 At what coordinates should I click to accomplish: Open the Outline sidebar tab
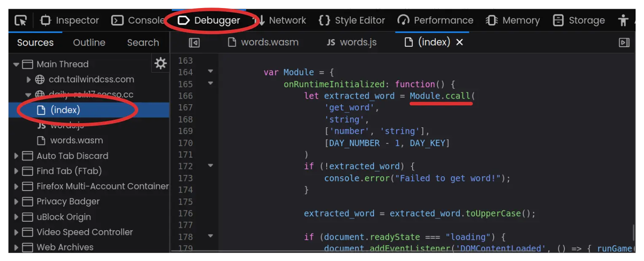(x=89, y=43)
